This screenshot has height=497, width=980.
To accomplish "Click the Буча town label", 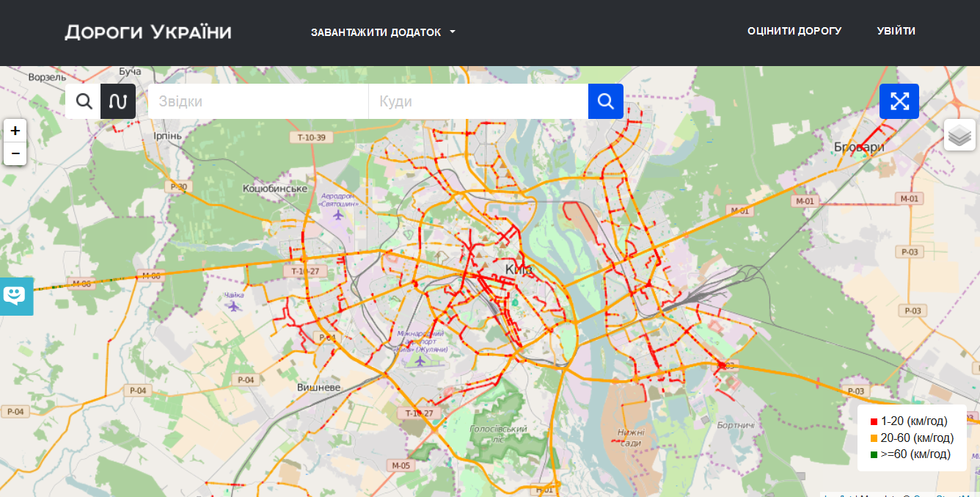I will pos(130,71).
